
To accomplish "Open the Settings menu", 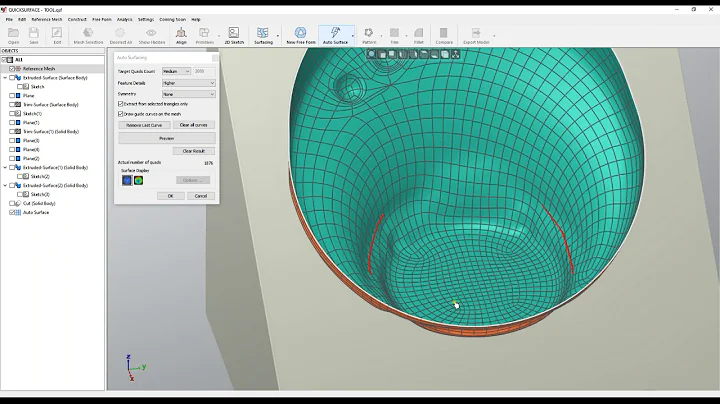I will click(x=146, y=19).
